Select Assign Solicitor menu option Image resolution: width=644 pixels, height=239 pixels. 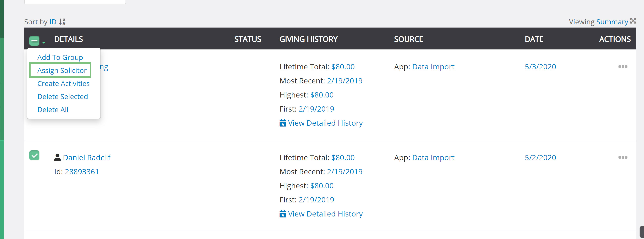[62, 70]
